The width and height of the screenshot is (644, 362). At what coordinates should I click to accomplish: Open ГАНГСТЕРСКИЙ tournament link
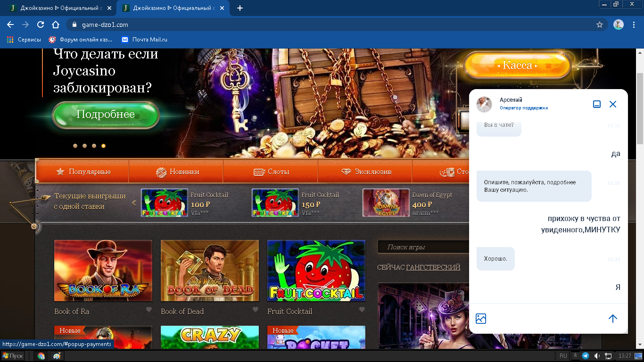pyautogui.click(x=433, y=267)
